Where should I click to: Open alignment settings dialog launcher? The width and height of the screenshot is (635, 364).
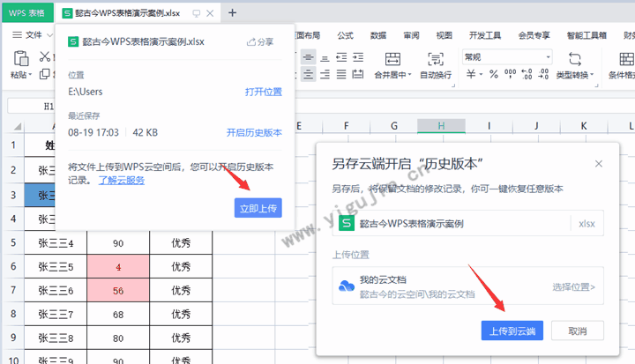453,85
